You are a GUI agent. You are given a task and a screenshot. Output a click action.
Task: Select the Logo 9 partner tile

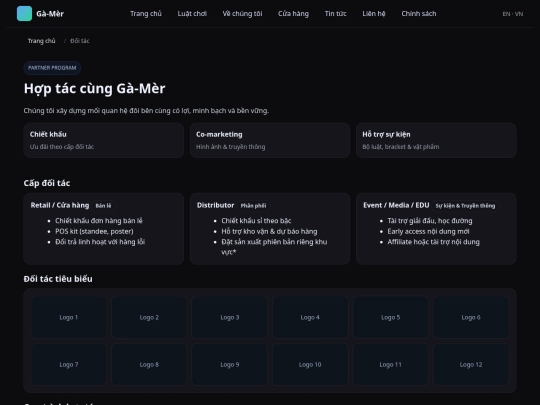(230, 365)
